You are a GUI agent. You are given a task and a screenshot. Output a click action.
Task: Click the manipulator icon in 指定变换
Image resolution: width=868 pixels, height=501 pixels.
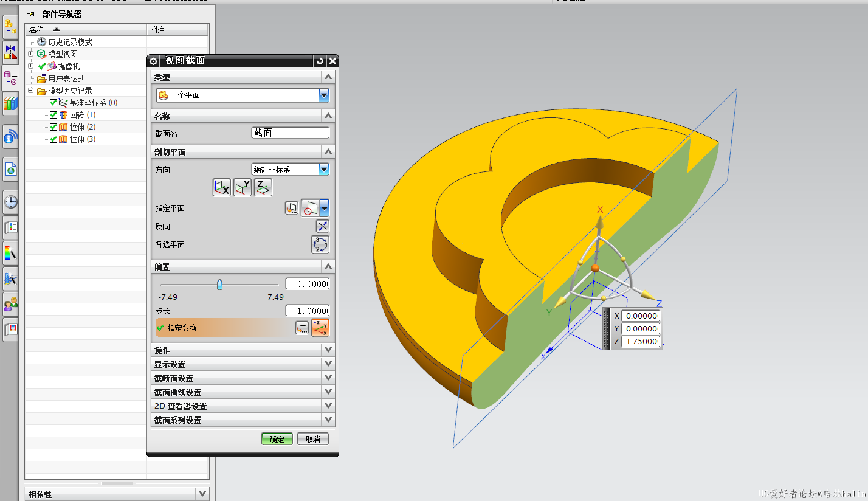coord(320,328)
